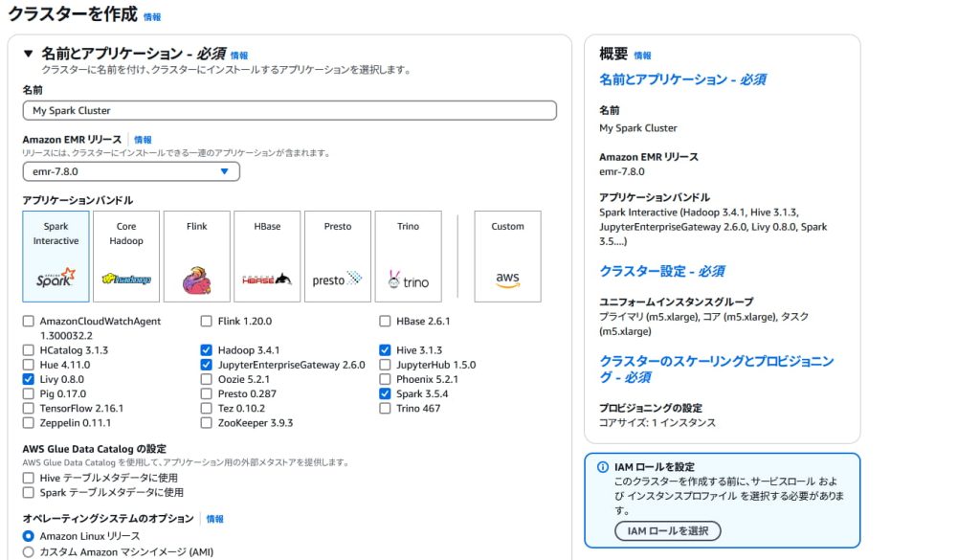980x560 pixels.
Task: Select the Custom aws bundle
Action: [x=507, y=257]
